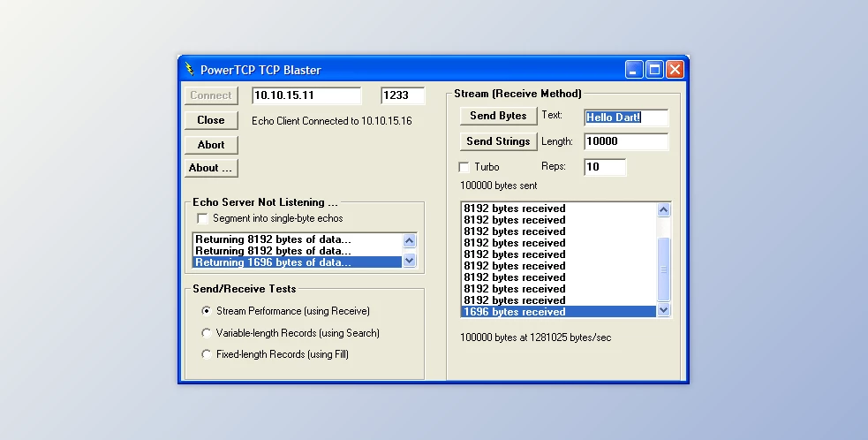Screen dimensions: 868x440
Task: Click the PowerTCP lightning icon in title bar
Action: click(x=190, y=70)
